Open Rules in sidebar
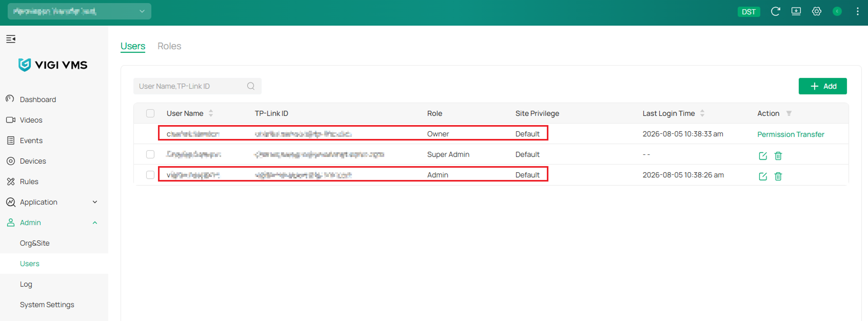Viewport: 868px width, 321px height. pos(29,182)
